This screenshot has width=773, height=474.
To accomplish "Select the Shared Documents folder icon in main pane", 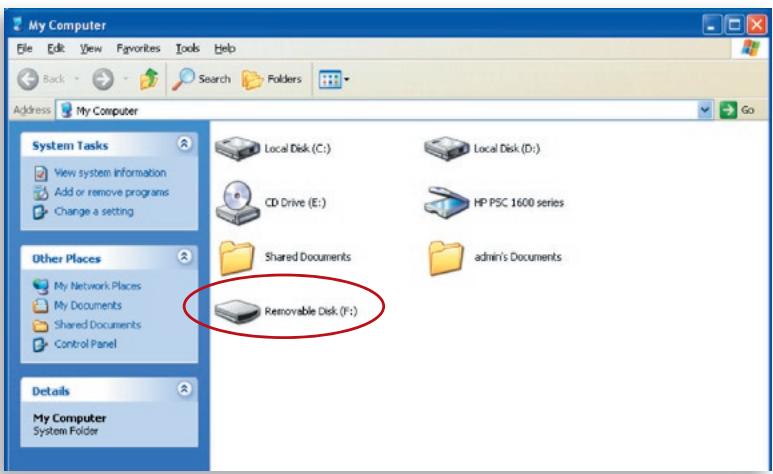I will (237, 257).
